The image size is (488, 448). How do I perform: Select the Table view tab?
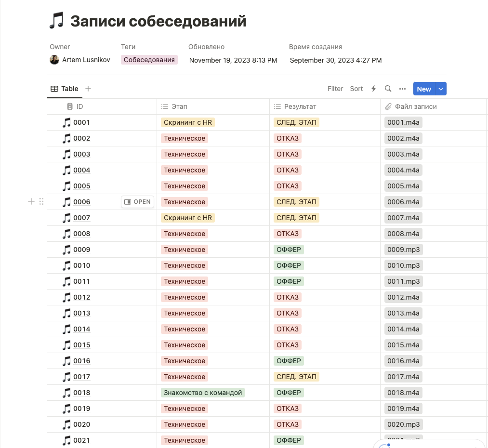[65, 89]
